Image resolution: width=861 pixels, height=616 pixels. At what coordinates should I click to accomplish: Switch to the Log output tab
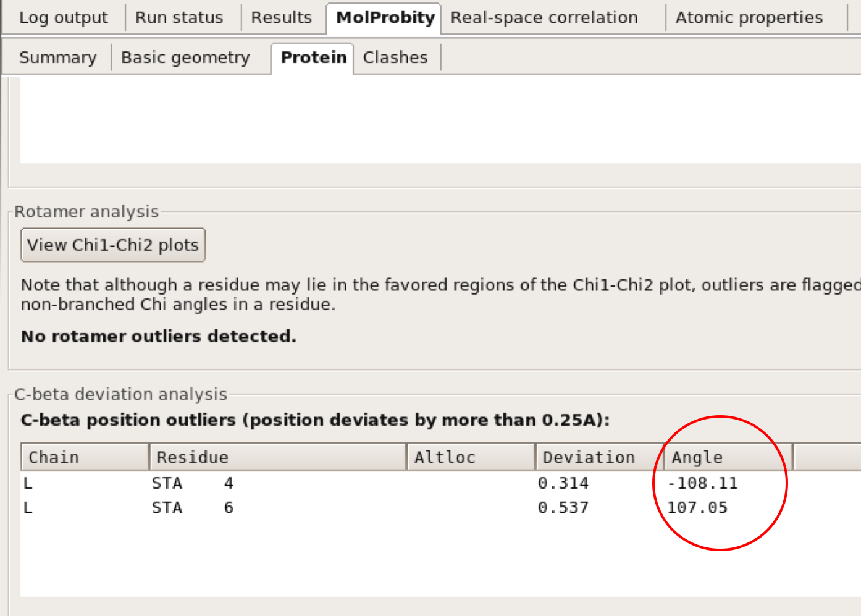click(x=63, y=18)
